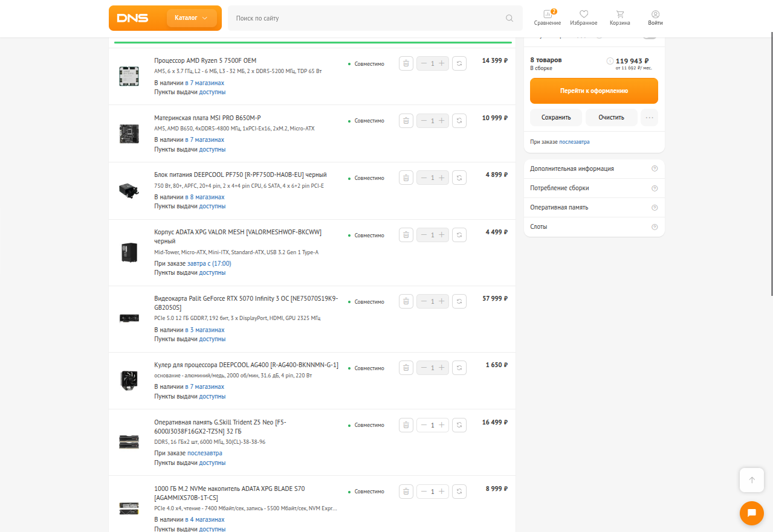Viewport: 773px width, 532px height.
Task: Click the Очистить button
Action: click(612, 117)
